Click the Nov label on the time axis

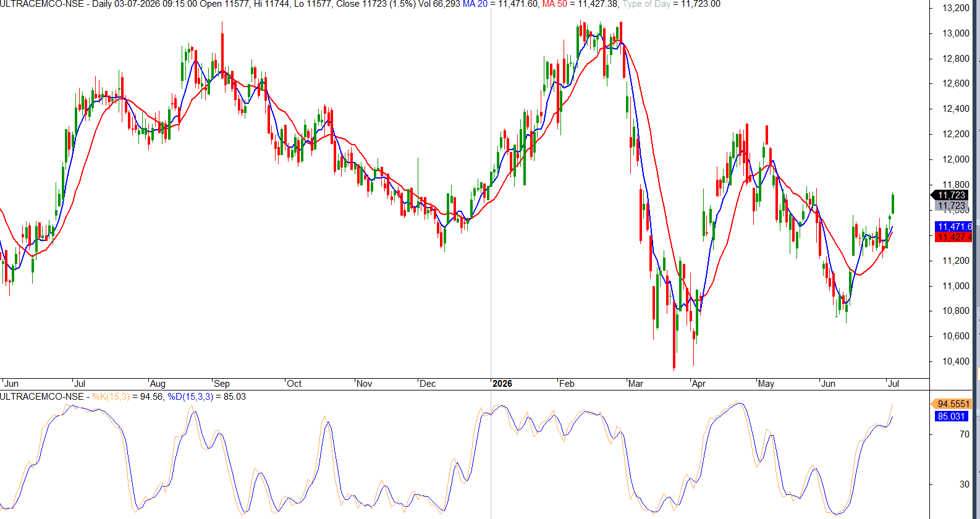[365, 384]
